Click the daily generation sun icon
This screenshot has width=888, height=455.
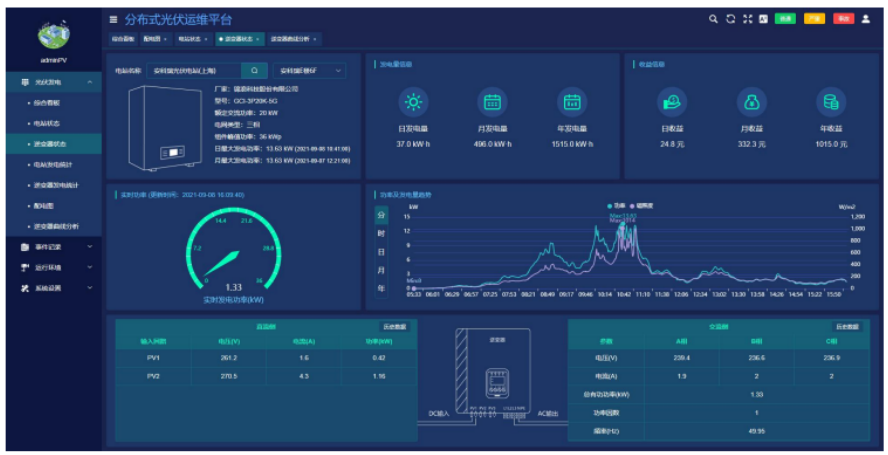click(x=412, y=101)
